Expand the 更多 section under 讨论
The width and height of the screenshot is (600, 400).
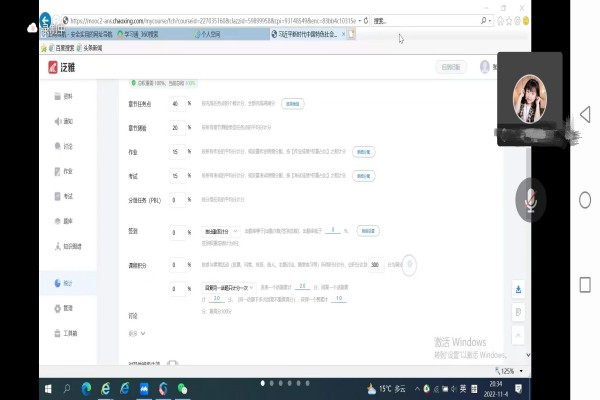coord(137,332)
